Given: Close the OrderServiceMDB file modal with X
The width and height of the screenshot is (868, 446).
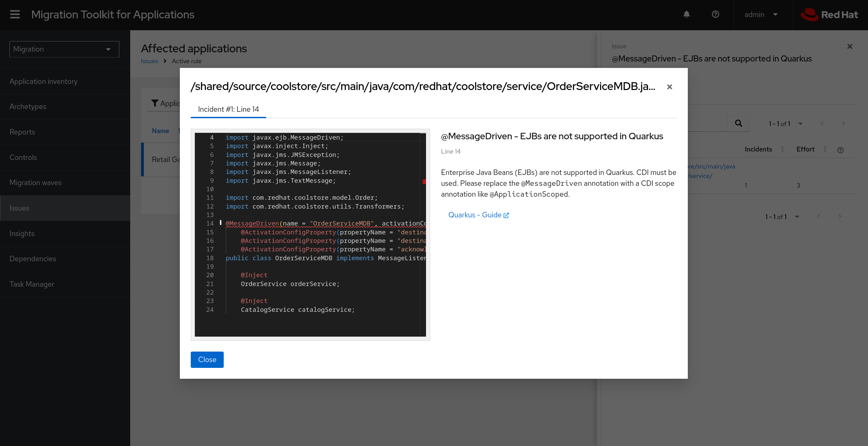Looking at the screenshot, I should pos(669,87).
